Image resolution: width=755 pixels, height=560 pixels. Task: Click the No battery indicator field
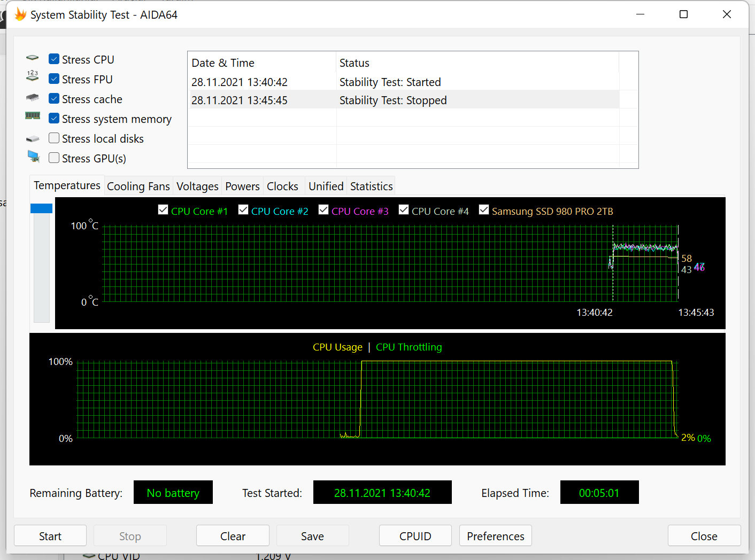pos(173,492)
